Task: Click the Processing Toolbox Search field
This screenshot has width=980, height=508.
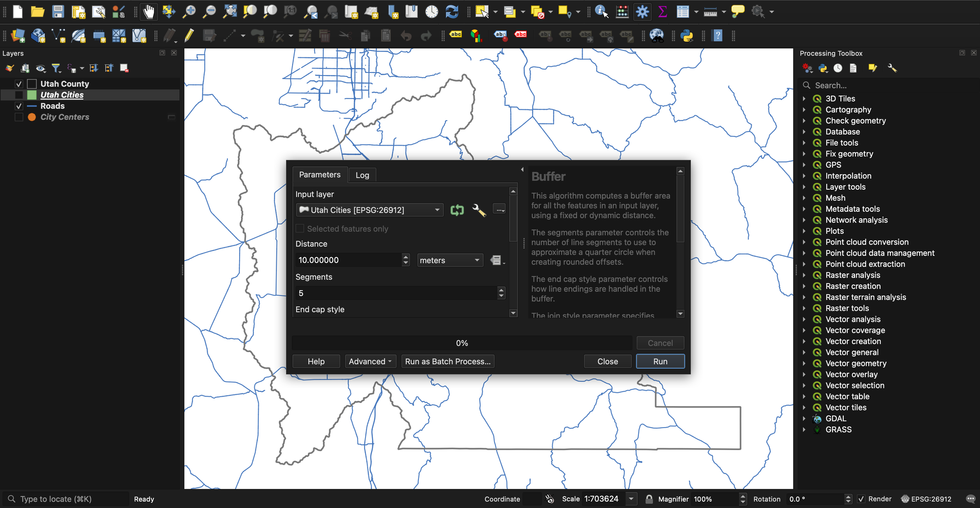Action: pyautogui.click(x=887, y=85)
